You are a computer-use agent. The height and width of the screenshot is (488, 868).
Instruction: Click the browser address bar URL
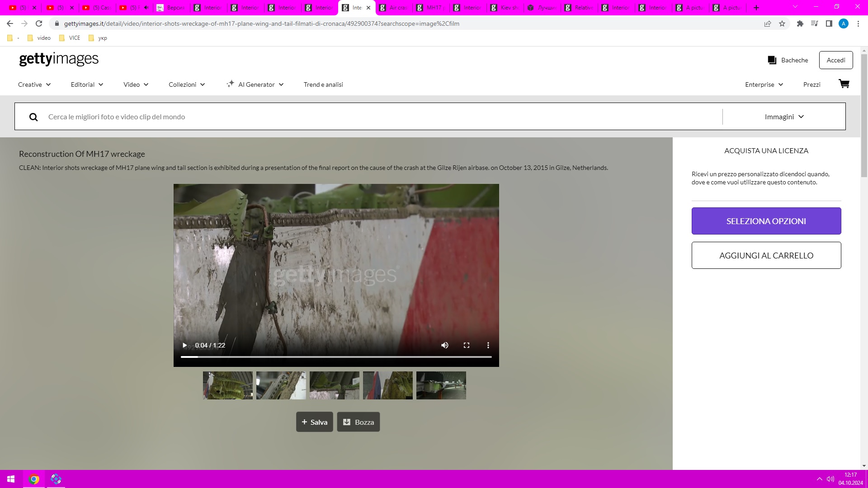point(261,23)
